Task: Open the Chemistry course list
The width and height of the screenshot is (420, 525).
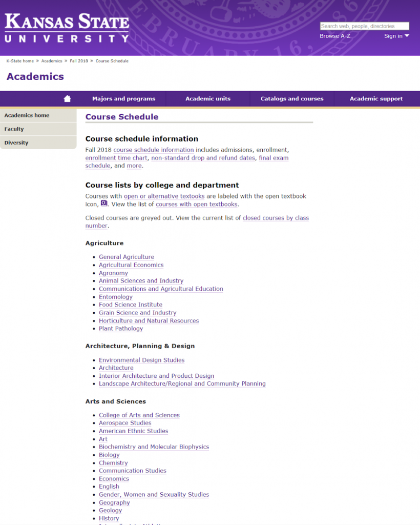Action: 113,463
